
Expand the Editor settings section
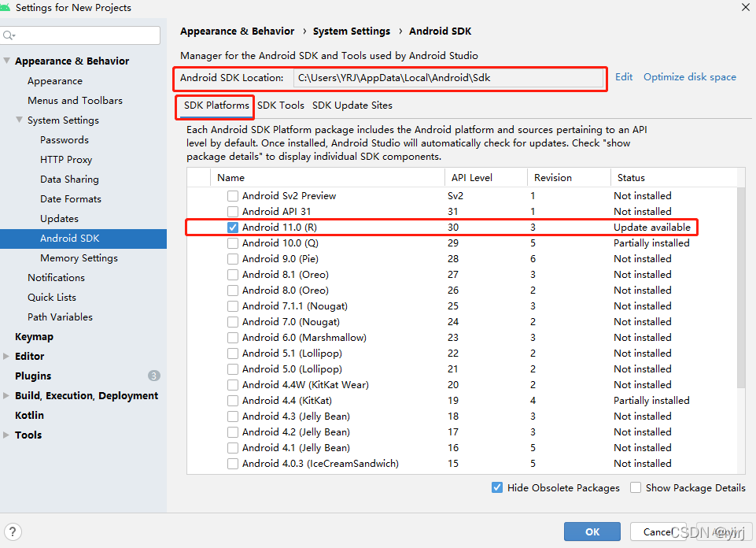pyautogui.click(x=6, y=356)
